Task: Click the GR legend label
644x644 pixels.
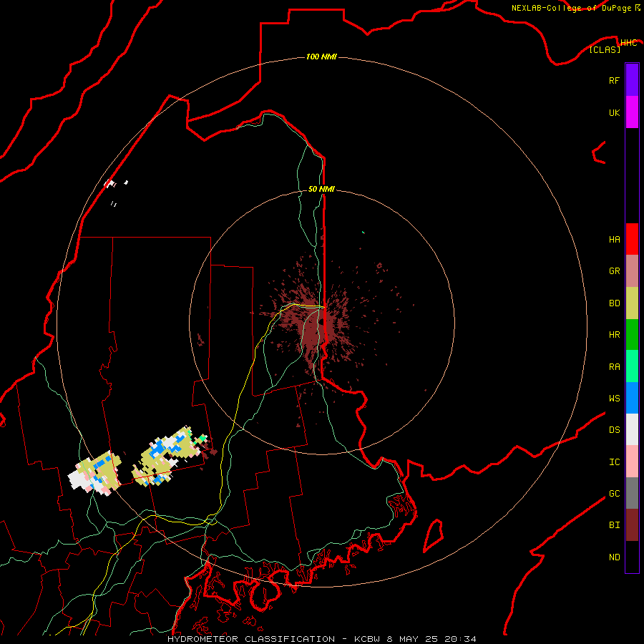Action: pyautogui.click(x=614, y=271)
